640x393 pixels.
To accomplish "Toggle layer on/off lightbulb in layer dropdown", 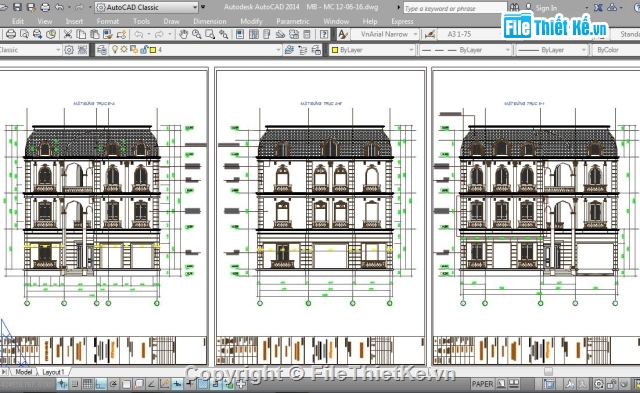I will point(115,49).
